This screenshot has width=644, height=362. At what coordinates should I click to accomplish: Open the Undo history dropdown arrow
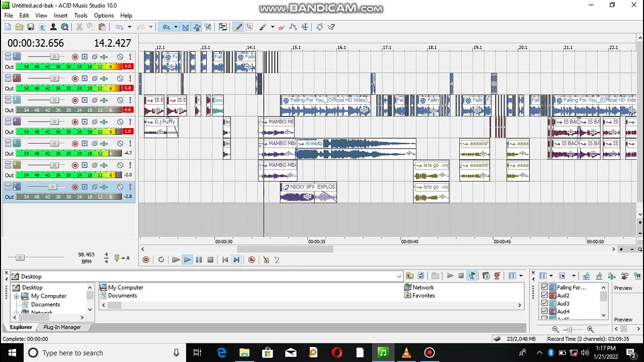click(x=129, y=27)
